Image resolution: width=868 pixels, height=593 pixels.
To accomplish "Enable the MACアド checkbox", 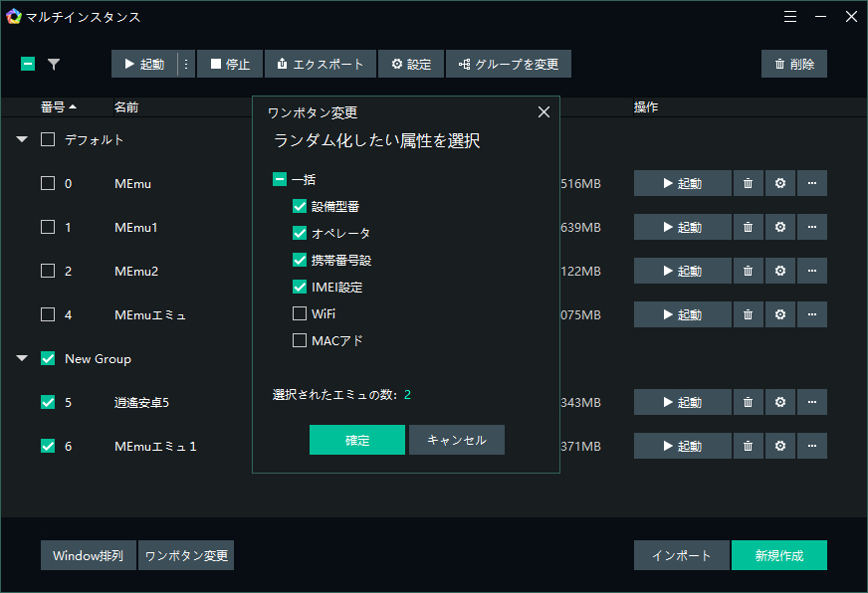I will coord(300,340).
